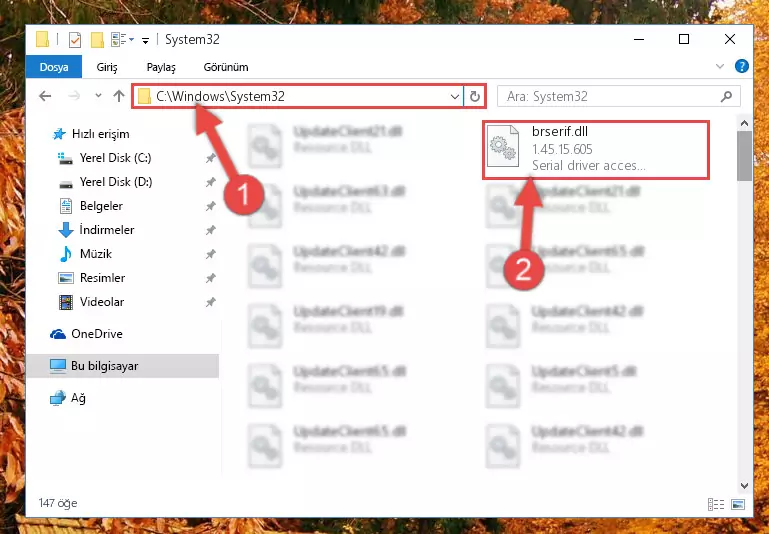Screen dimensions: 769x534
Task: Click the New Folder icon in quick access toolbar
Action: pos(97,40)
